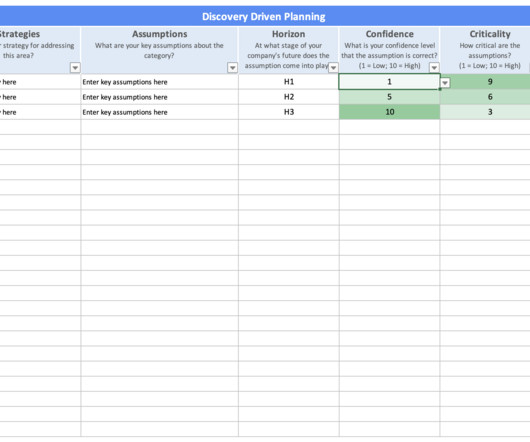Open the Assumptions column filter dropdown

[232, 68]
